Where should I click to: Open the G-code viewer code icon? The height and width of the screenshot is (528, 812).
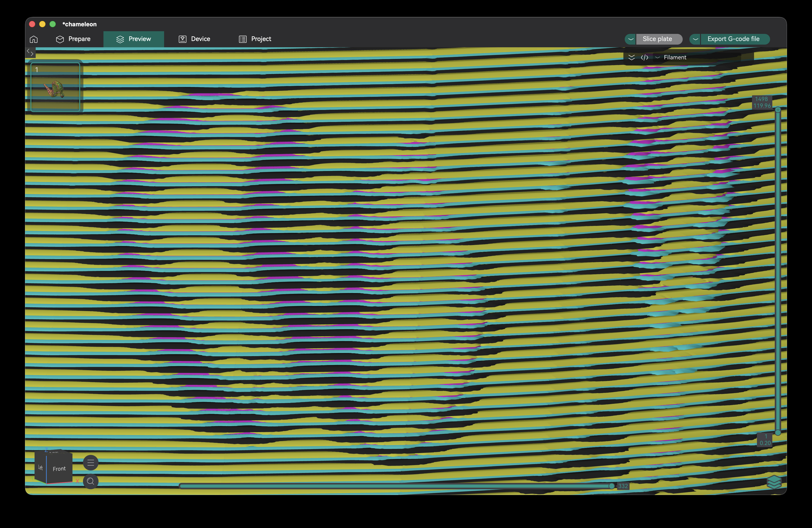pos(645,57)
